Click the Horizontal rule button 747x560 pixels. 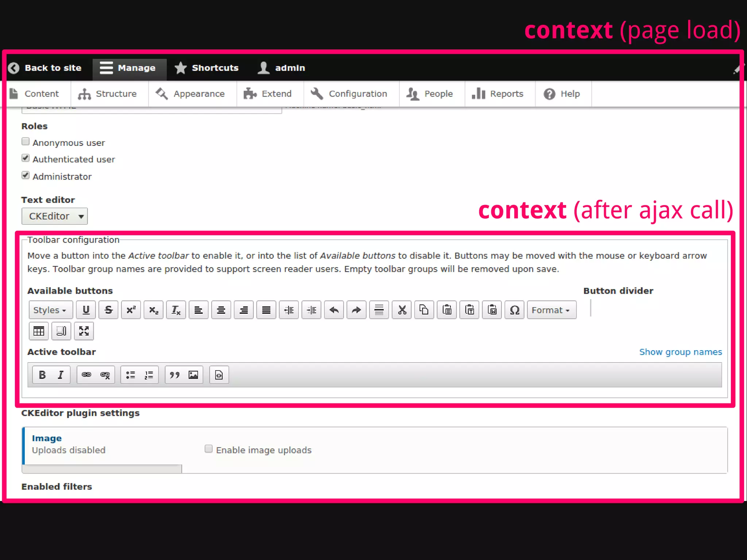click(379, 310)
